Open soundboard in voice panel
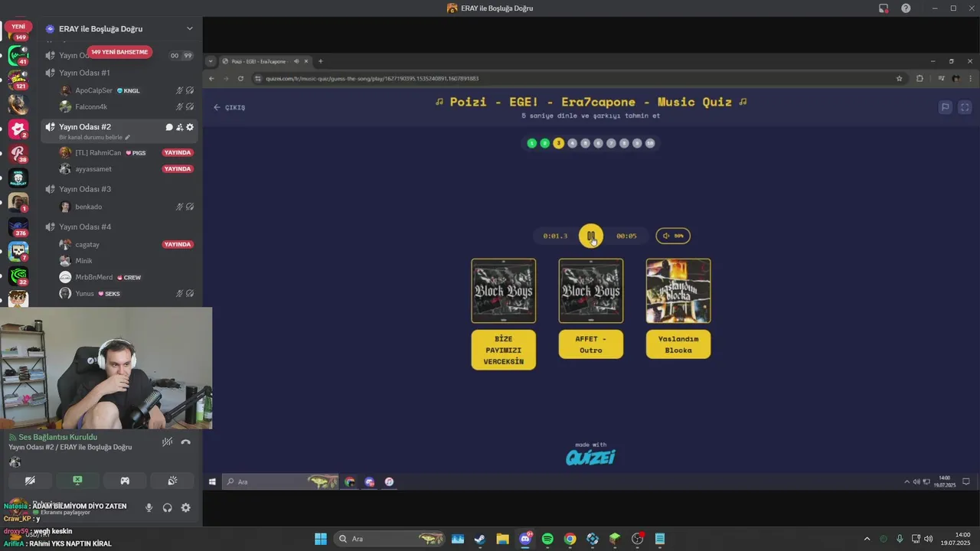Image resolution: width=980 pixels, height=551 pixels. pos(172,481)
